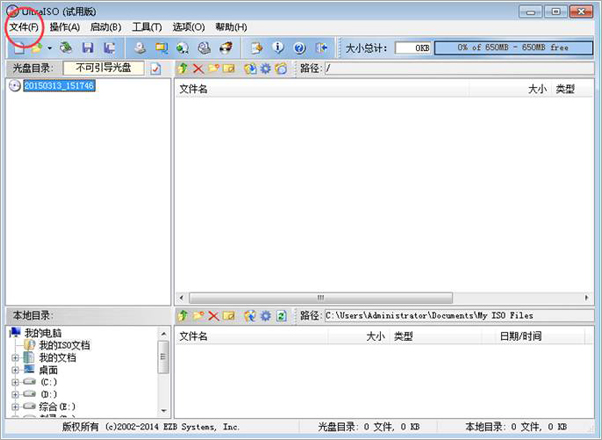Click the green Refresh icon in local toolbar
Viewport: 602px width, 440px height.
pos(281,316)
